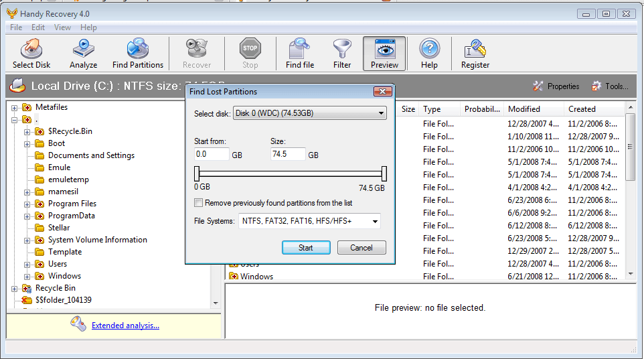Expand the mamesil folder node
Image resolution: width=644 pixels, height=359 pixels.
coord(27,192)
